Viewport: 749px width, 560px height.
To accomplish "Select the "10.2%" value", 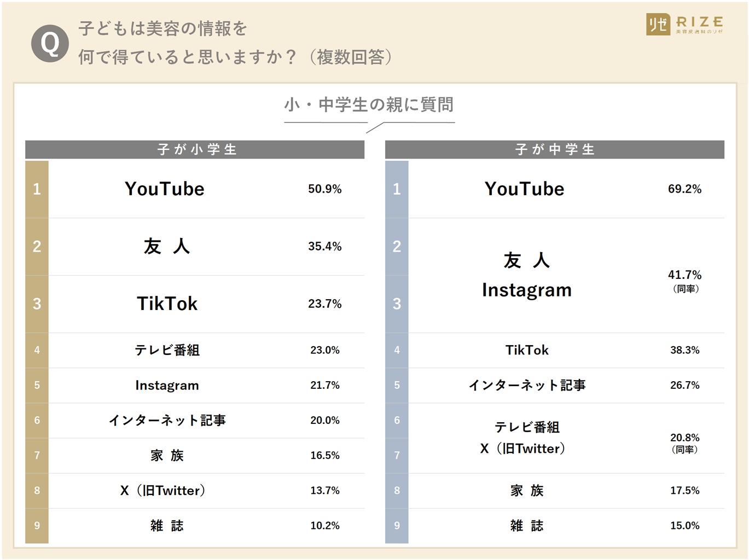I will pos(325,526).
